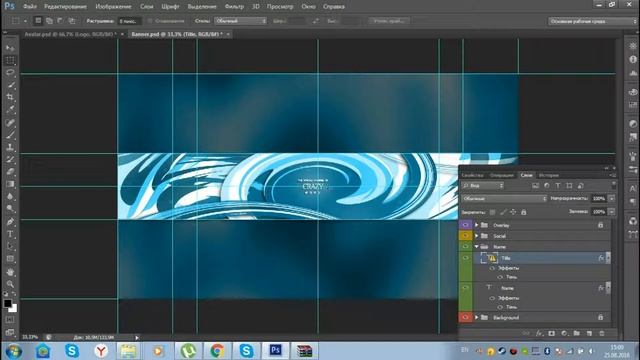Hide the Background group
The image size is (640, 360).
[x=465, y=317]
